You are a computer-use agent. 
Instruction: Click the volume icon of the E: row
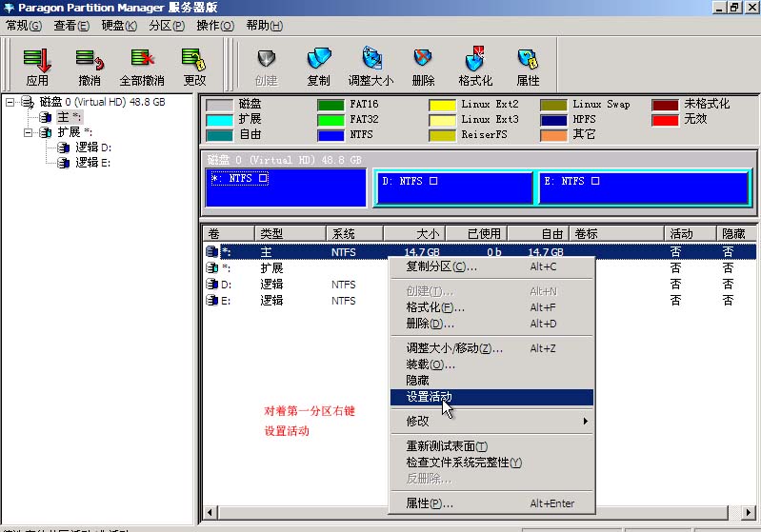coord(211,300)
